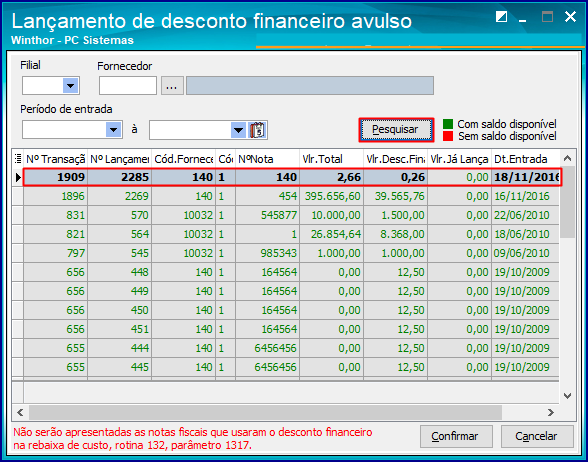Open the period calendar picker icon
This screenshot has height=462, width=588.
click(x=257, y=130)
